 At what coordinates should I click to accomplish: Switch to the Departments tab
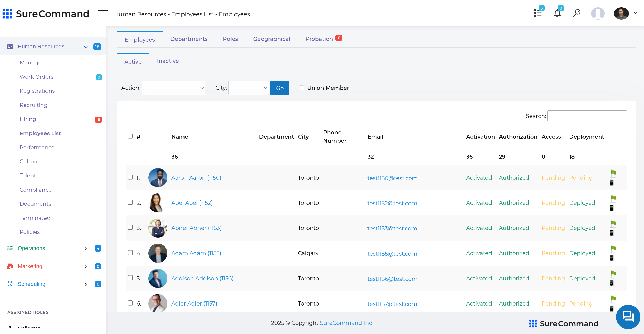(x=189, y=39)
